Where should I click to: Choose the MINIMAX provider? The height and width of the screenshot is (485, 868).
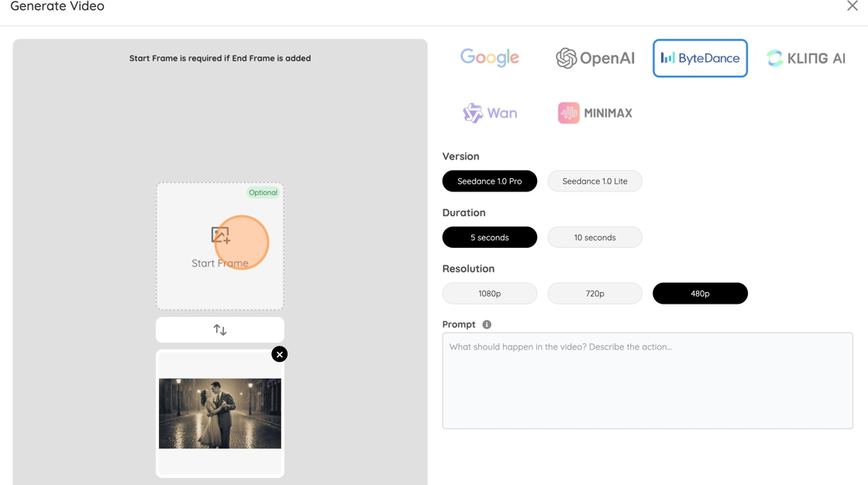pyautogui.click(x=595, y=113)
